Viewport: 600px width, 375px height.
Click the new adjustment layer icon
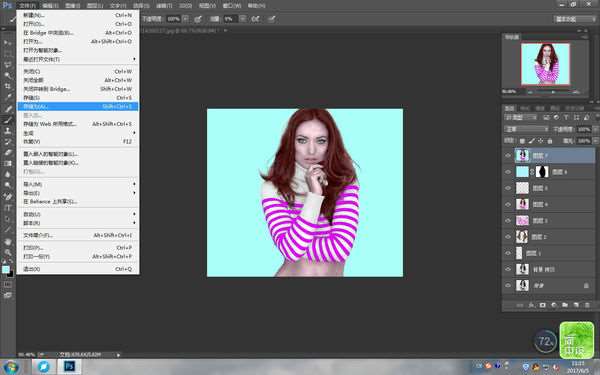(554, 305)
